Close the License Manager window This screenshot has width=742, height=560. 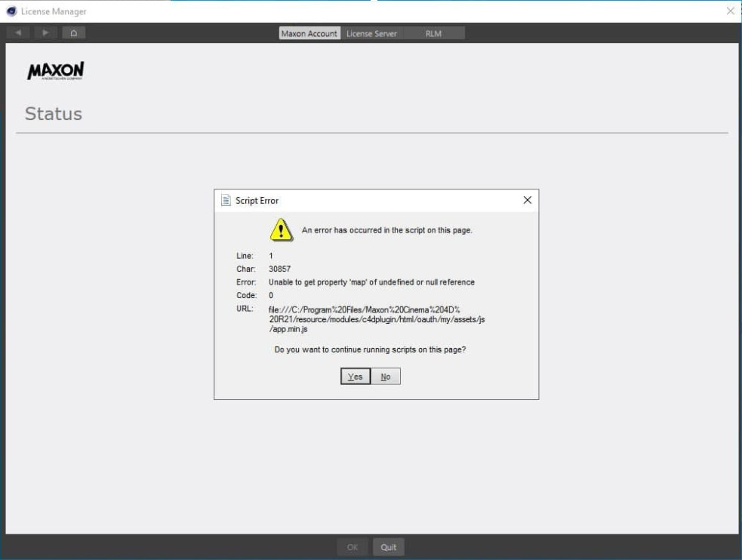coord(730,11)
